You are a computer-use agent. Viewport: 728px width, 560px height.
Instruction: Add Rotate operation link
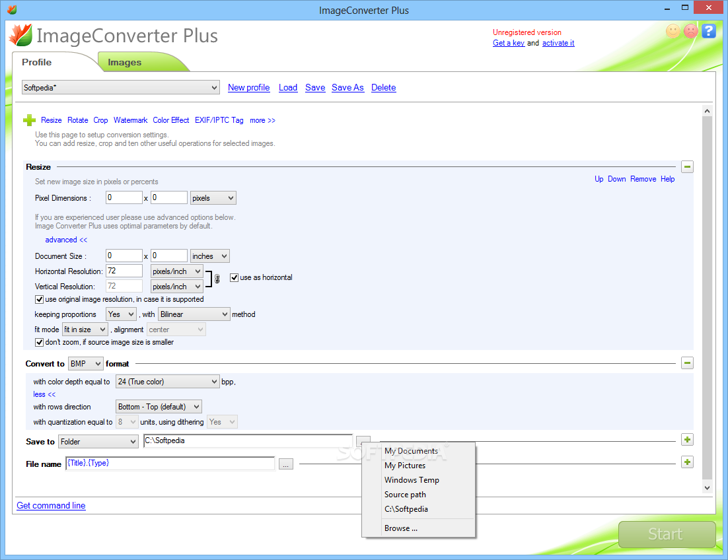77,120
